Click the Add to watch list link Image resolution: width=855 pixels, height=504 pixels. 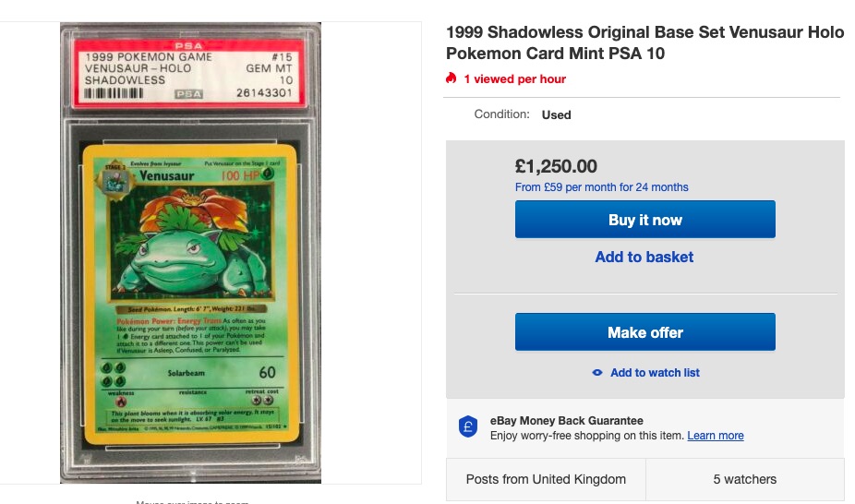pyautogui.click(x=655, y=373)
